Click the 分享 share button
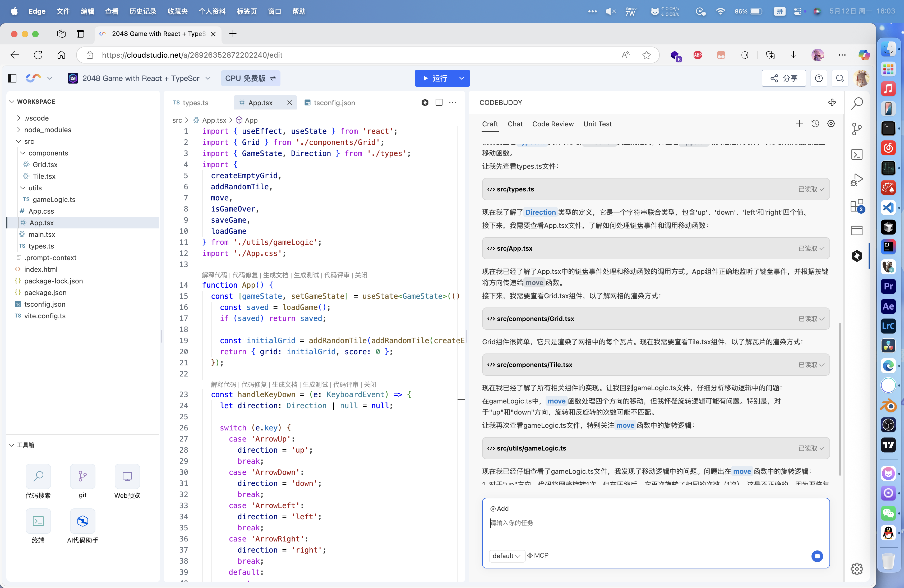Viewport: 904px width, 588px height. pos(783,78)
